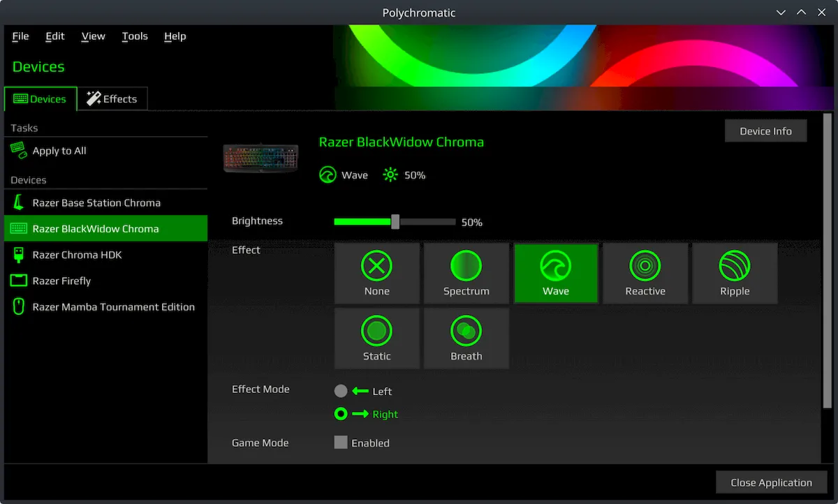The image size is (838, 504).
Task: Switch to the Effects tab
Action: 112,98
